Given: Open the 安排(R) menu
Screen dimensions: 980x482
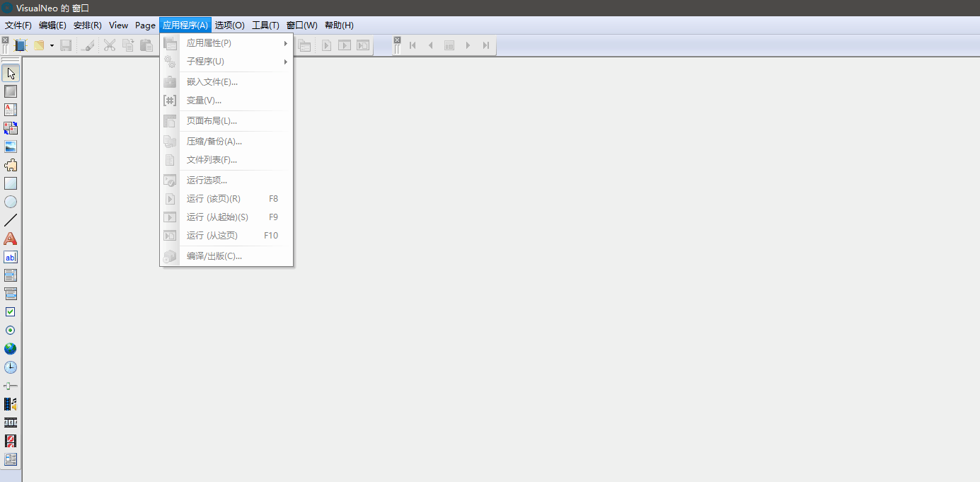Looking at the screenshot, I should coord(88,25).
